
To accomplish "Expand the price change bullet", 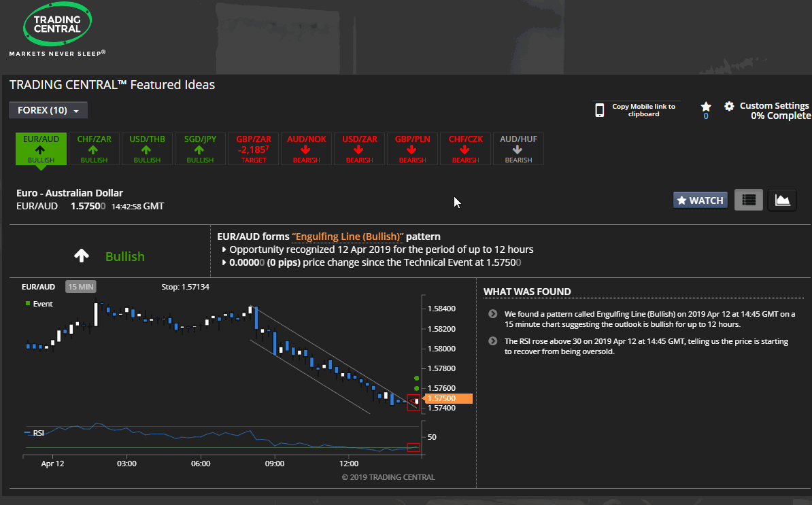I will point(224,262).
